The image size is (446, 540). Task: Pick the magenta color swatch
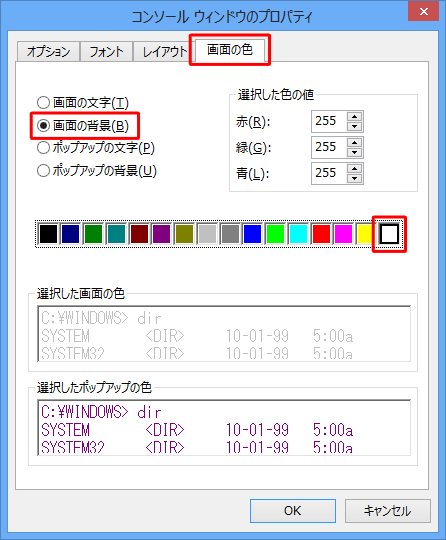click(x=343, y=234)
